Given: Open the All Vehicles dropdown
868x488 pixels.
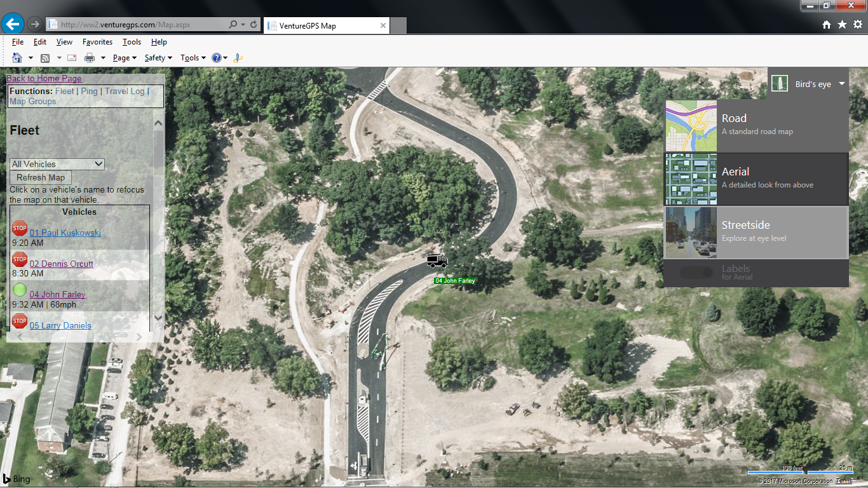Looking at the screenshot, I should coord(57,164).
